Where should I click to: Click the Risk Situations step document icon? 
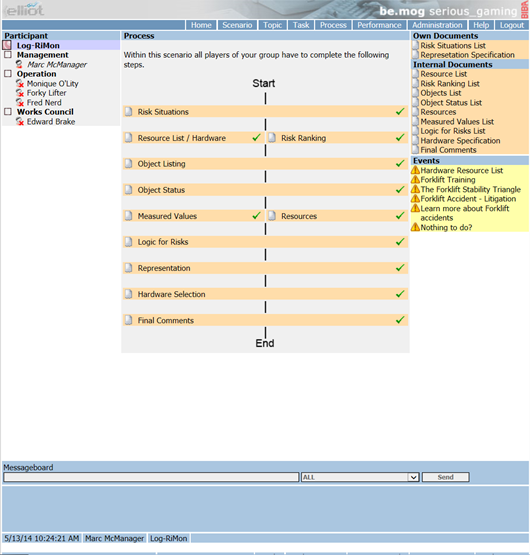[x=129, y=111]
